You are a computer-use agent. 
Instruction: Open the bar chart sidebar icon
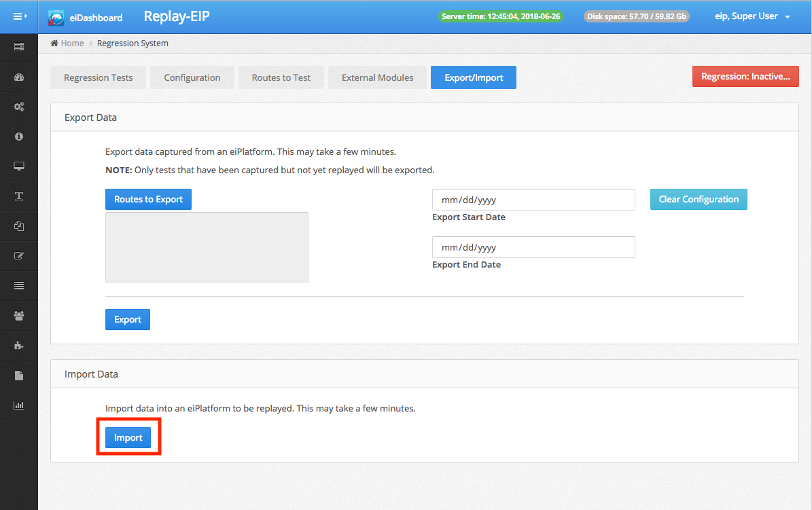[x=19, y=405]
